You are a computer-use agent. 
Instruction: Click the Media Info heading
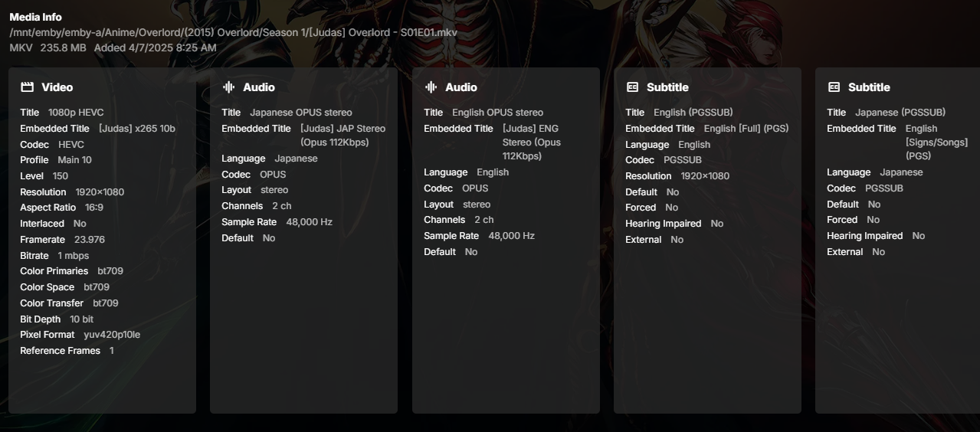click(x=35, y=17)
